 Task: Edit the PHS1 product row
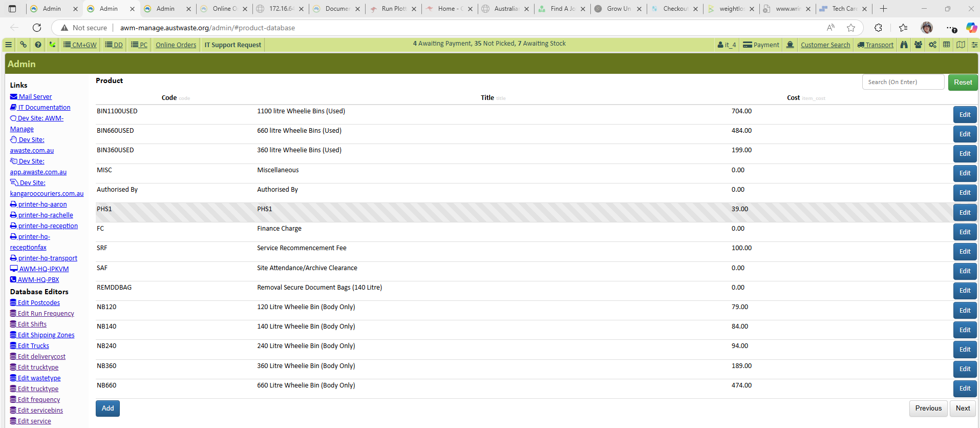[965, 212]
